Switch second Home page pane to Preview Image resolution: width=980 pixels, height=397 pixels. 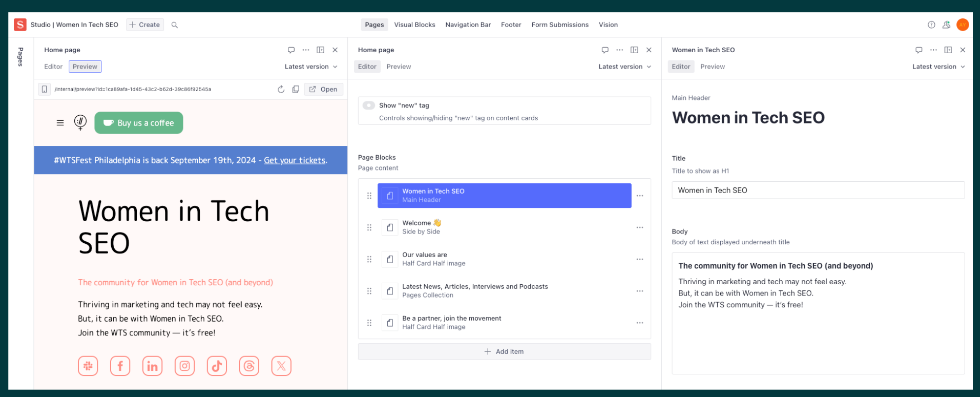(398, 66)
